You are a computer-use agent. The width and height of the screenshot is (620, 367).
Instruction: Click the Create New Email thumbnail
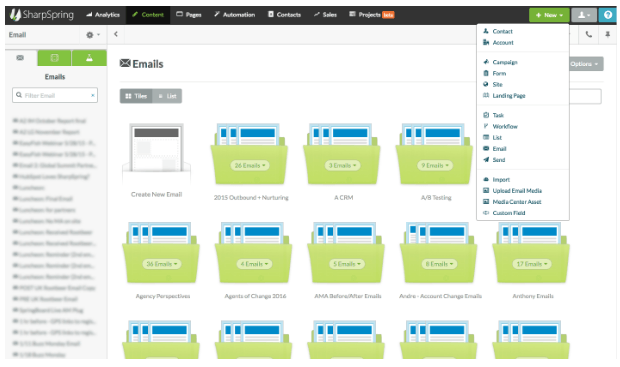pyautogui.click(x=157, y=153)
